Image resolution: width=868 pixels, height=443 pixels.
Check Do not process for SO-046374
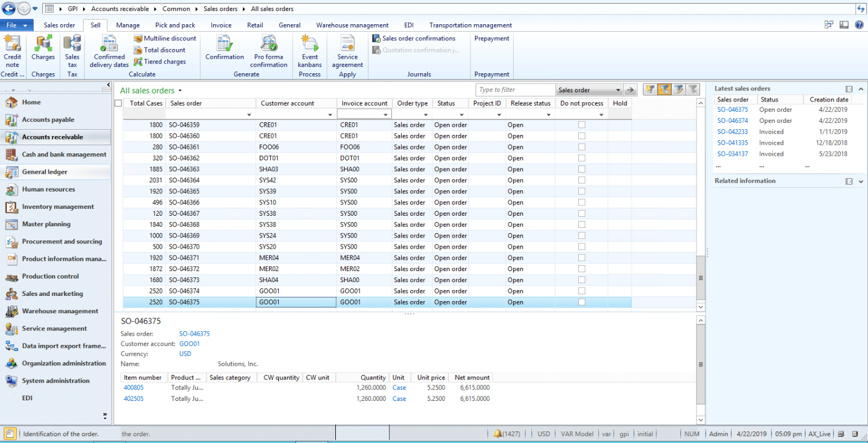point(582,291)
